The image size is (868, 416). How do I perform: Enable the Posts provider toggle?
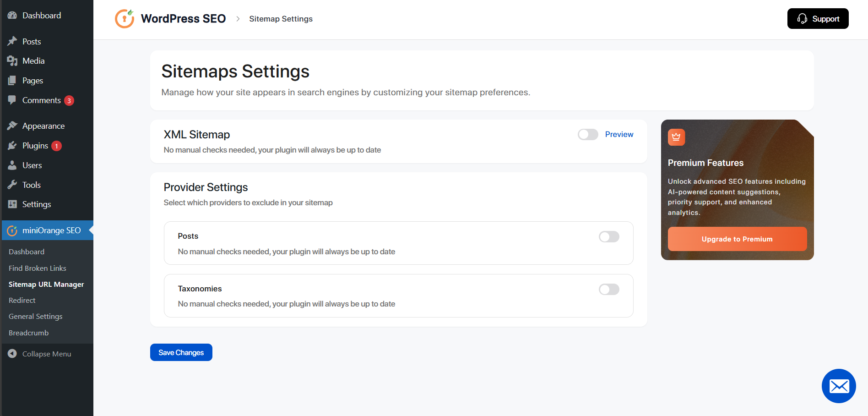pyautogui.click(x=609, y=236)
